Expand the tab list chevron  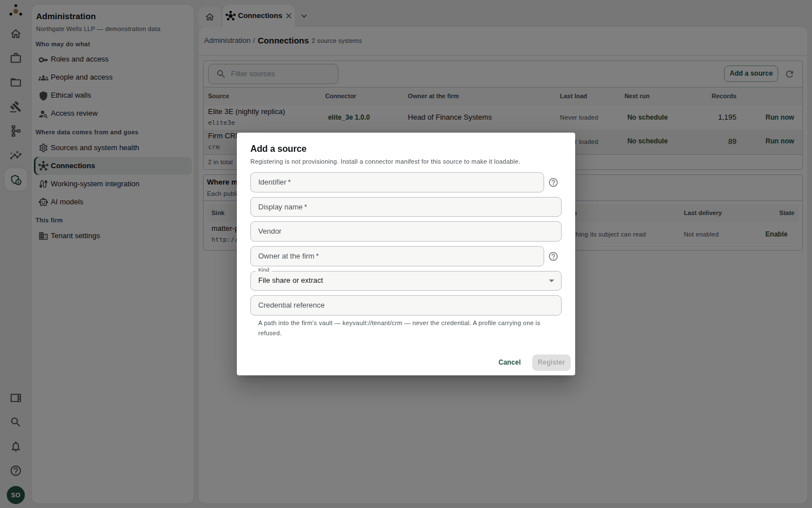(x=304, y=16)
